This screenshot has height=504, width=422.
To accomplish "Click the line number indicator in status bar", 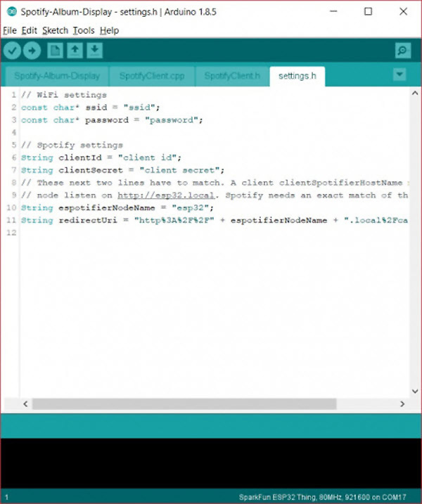I will pyautogui.click(x=6, y=497).
